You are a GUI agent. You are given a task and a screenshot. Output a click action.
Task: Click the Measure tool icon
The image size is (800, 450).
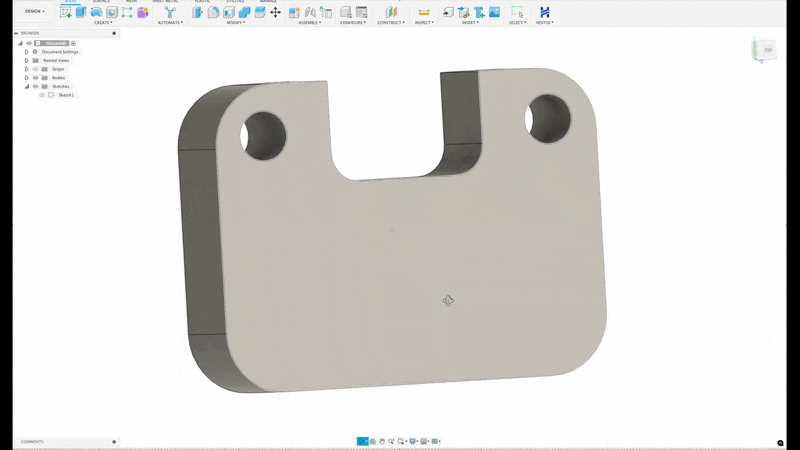423,12
